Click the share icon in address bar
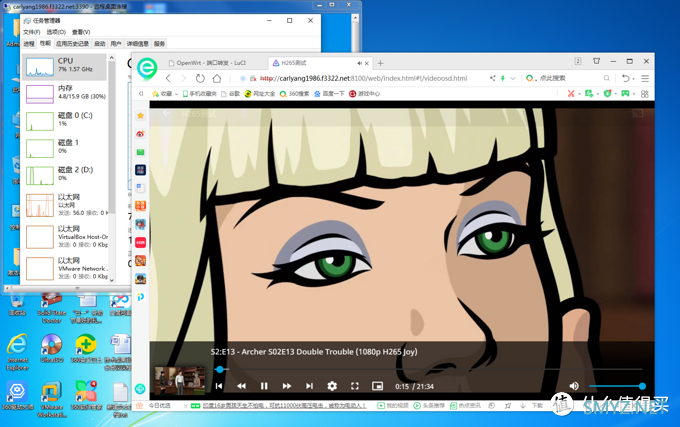 point(493,78)
